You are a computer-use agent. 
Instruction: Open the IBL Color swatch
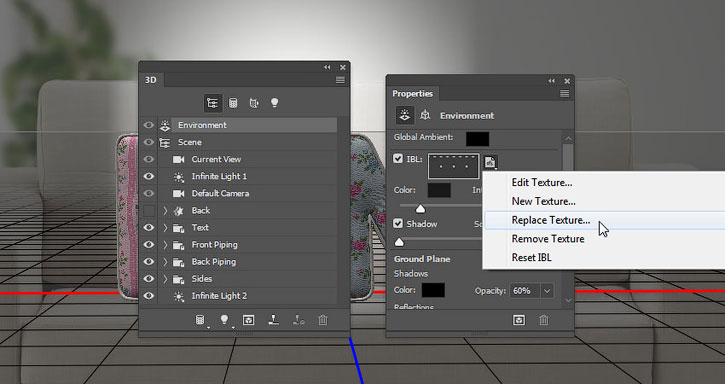pos(439,190)
